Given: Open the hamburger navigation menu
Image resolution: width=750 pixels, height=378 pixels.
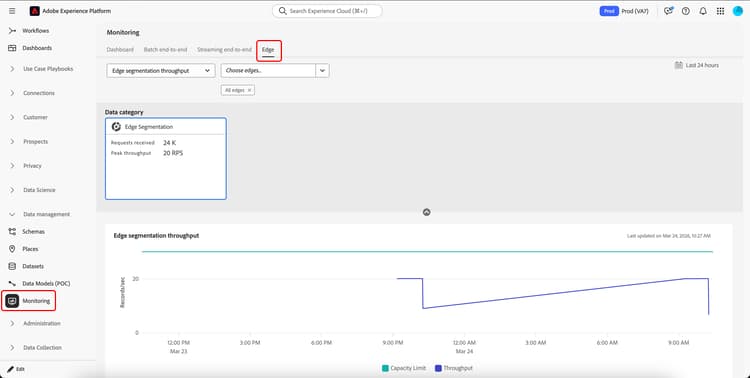Looking at the screenshot, I should point(12,11).
